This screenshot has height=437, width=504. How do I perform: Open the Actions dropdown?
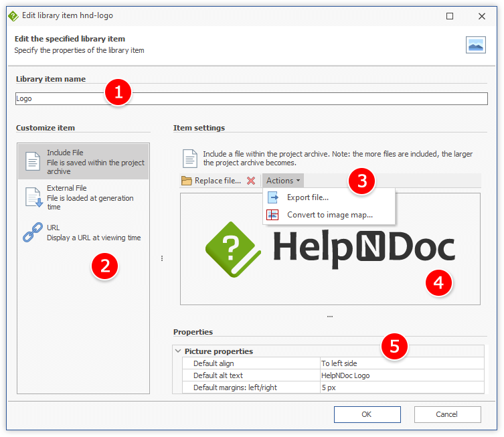click(283, 181)
